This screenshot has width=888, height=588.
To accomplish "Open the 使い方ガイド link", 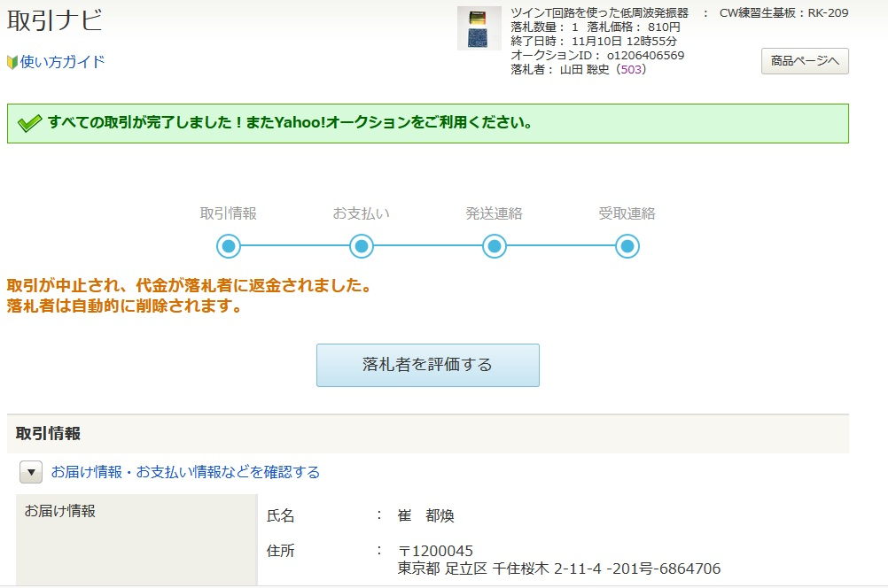I will click(x=62, y=62).
